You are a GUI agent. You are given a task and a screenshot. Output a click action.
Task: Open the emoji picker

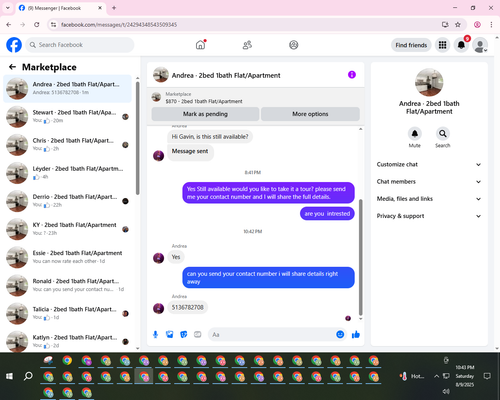(x=340, y=334)
